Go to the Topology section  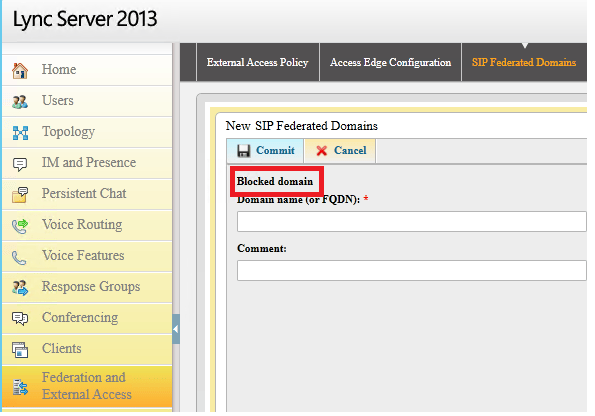pos(87,132)
